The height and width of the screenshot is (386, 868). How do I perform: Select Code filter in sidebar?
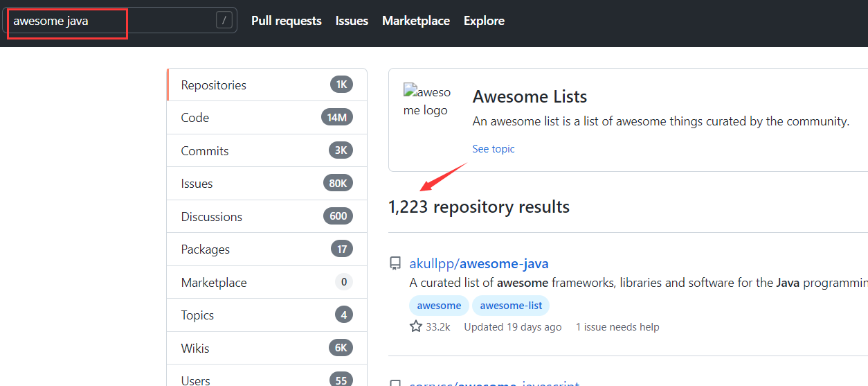pos(267,118)
